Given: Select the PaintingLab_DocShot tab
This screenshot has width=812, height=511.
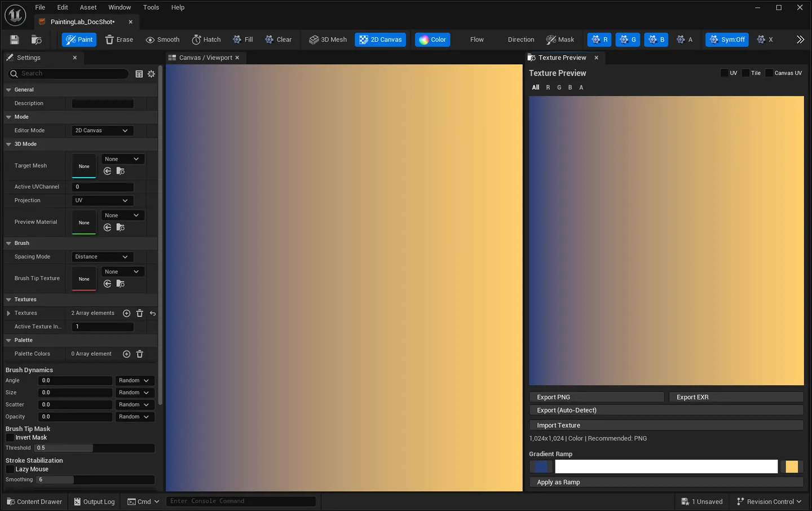Looking at the screenshot, I should pyautogui.click(x=82, y=22).
